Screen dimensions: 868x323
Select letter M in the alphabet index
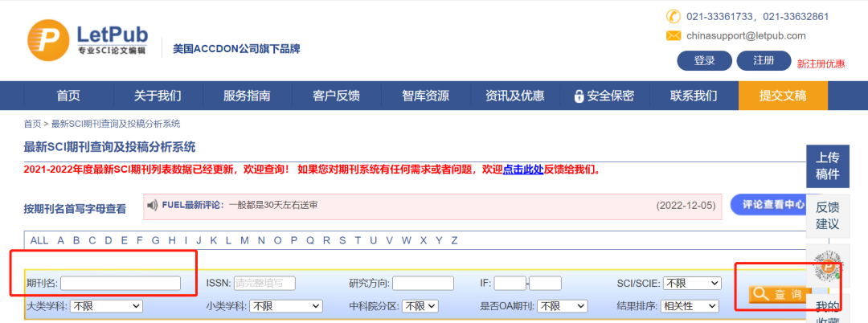tap(244, 240)
